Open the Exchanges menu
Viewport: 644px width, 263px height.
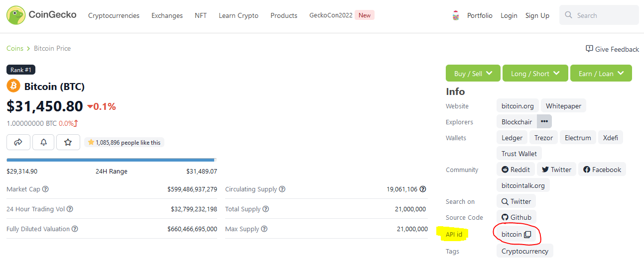coord(167,15)
